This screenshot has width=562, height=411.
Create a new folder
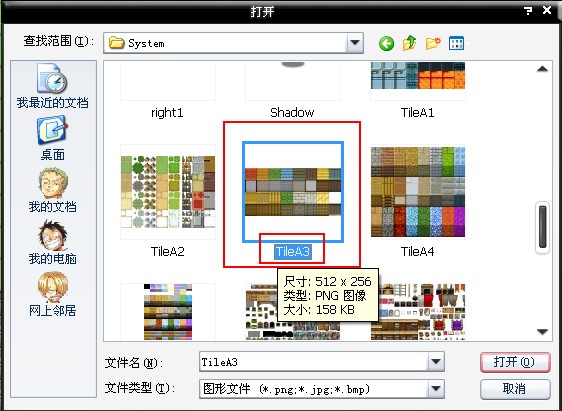coord(433,43)
